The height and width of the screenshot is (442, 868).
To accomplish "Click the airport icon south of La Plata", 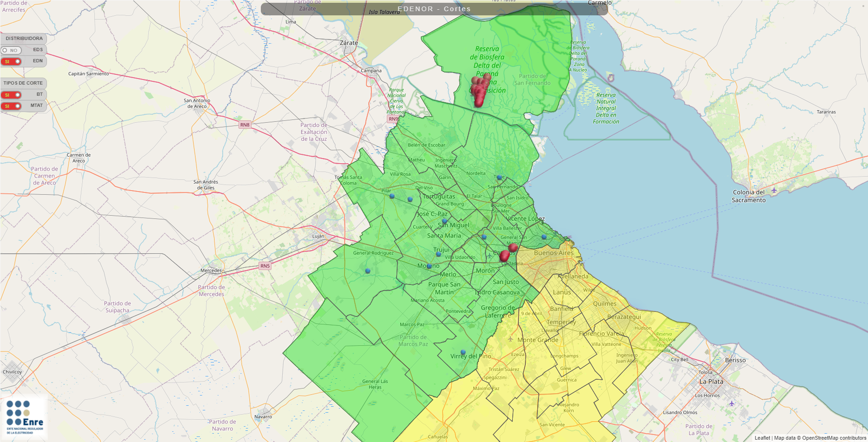I will tap(732, 403).
